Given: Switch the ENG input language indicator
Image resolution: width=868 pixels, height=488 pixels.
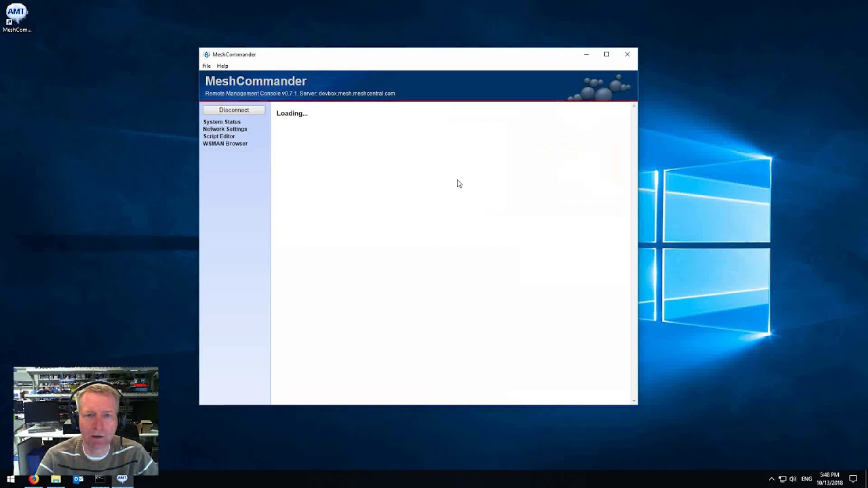Looking at the screenshot, I should [807, 479].
